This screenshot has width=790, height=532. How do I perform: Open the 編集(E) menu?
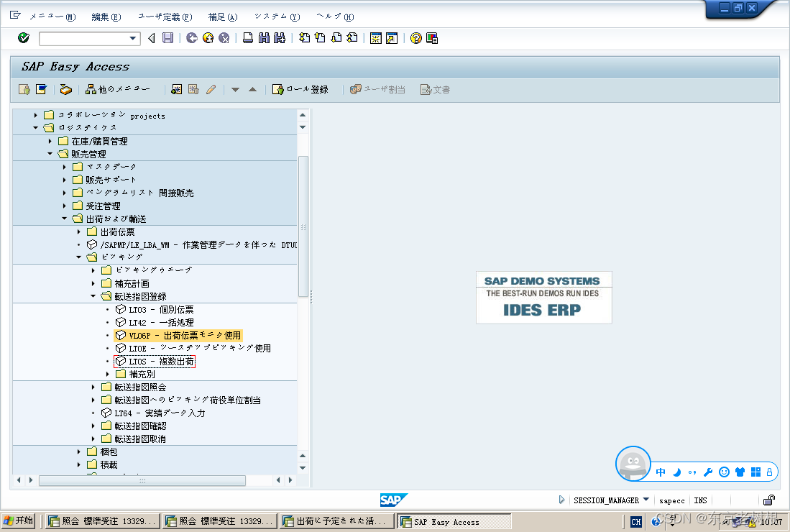coord(106,17)
